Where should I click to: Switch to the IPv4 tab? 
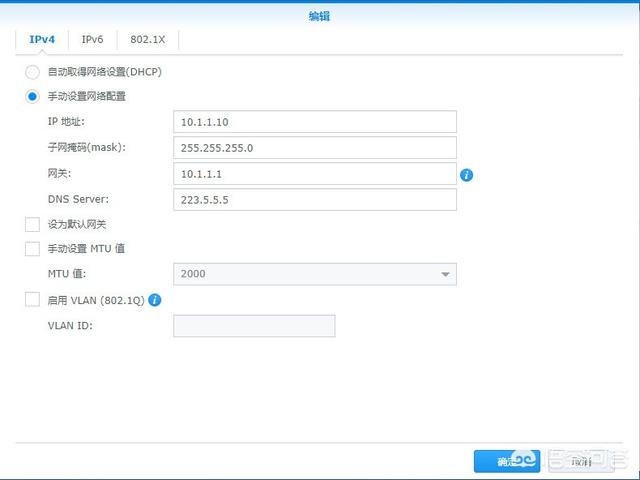click(x=42, y=40)
